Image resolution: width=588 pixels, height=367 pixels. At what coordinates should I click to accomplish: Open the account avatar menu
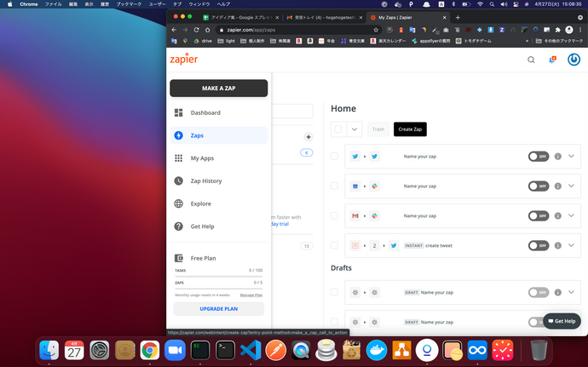click(574, 60)
